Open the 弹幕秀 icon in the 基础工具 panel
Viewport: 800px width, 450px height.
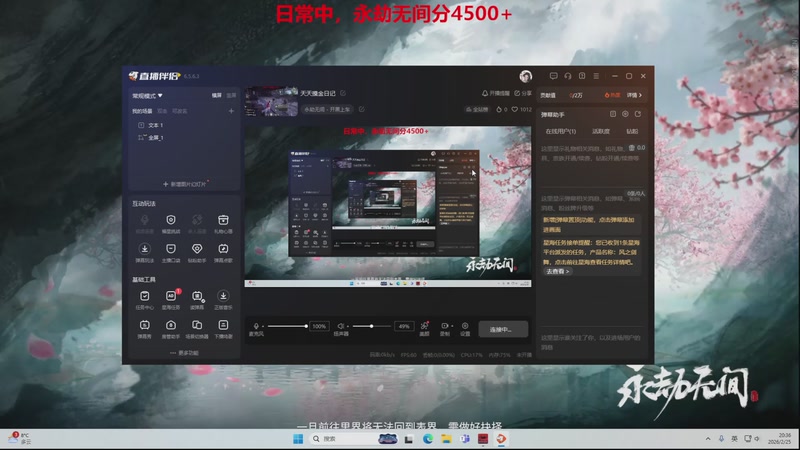(x=144, y=326)
